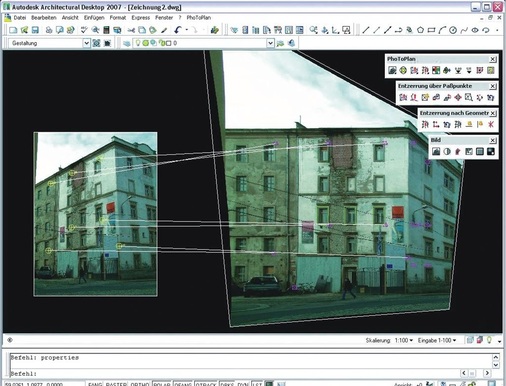
Task: Open the Ansicht menu
Action: (70, 18)
